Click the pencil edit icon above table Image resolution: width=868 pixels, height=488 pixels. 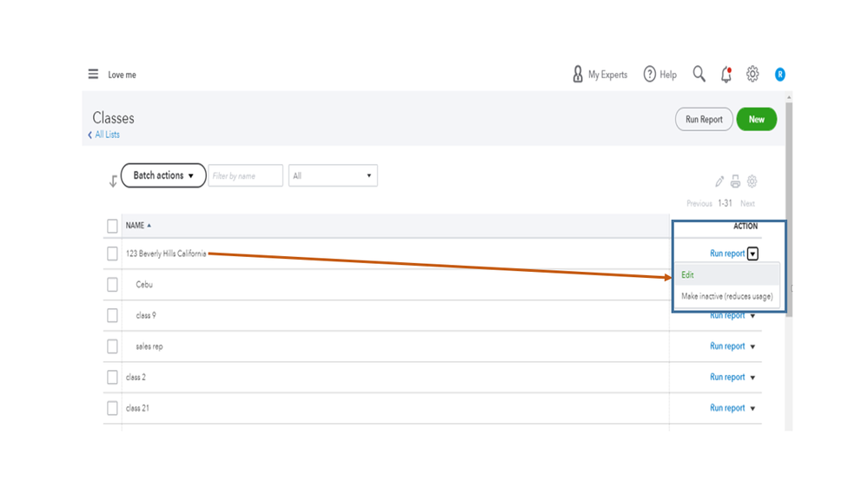point(719,181)
